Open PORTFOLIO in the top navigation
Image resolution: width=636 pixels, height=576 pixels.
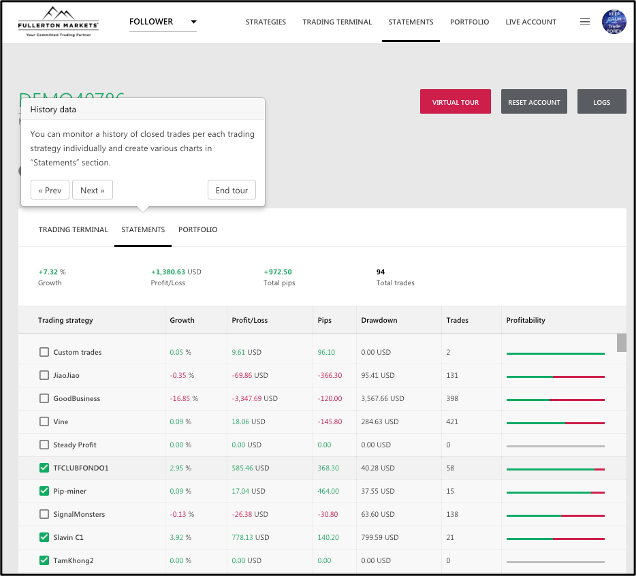[x=469, y=22]
